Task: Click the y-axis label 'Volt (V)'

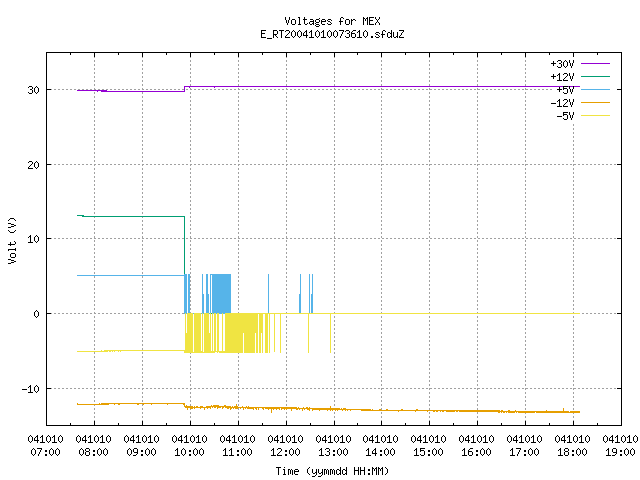Action: [12, 240]
